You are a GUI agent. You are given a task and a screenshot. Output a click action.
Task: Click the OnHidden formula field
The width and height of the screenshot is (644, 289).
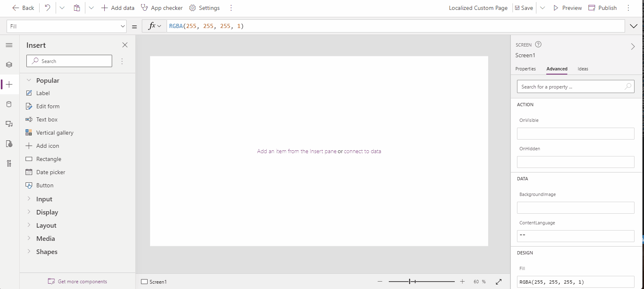click(576, 162)
